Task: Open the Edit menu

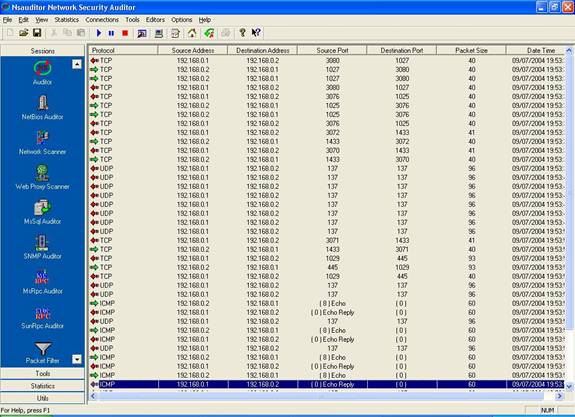Action: click(x=23, y=20)
